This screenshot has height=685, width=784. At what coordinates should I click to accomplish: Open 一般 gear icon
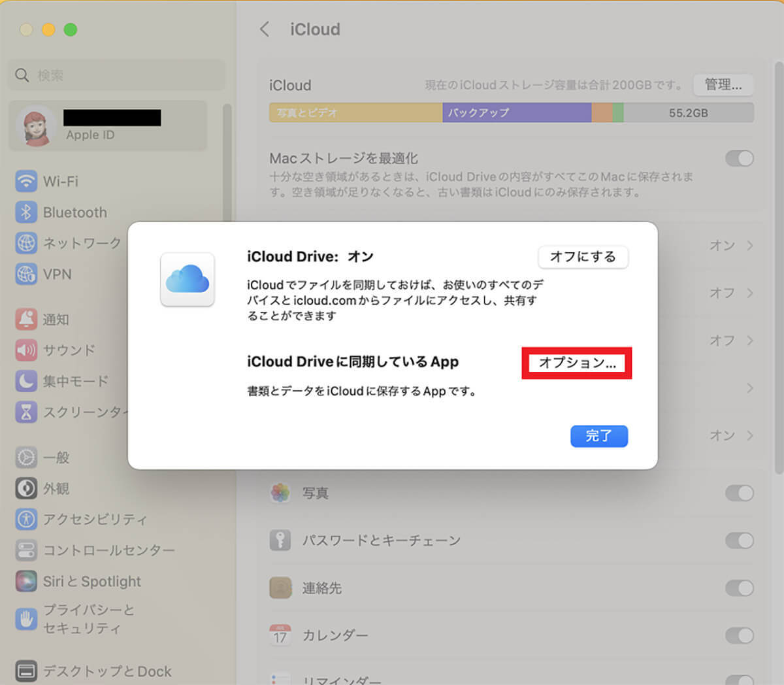(x=26, y=457)
